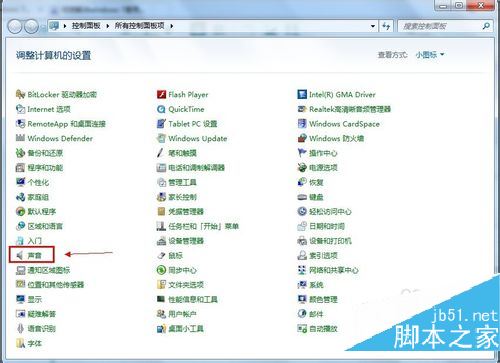Expand the 小图标 view mode dropdown

click(430, 55)
